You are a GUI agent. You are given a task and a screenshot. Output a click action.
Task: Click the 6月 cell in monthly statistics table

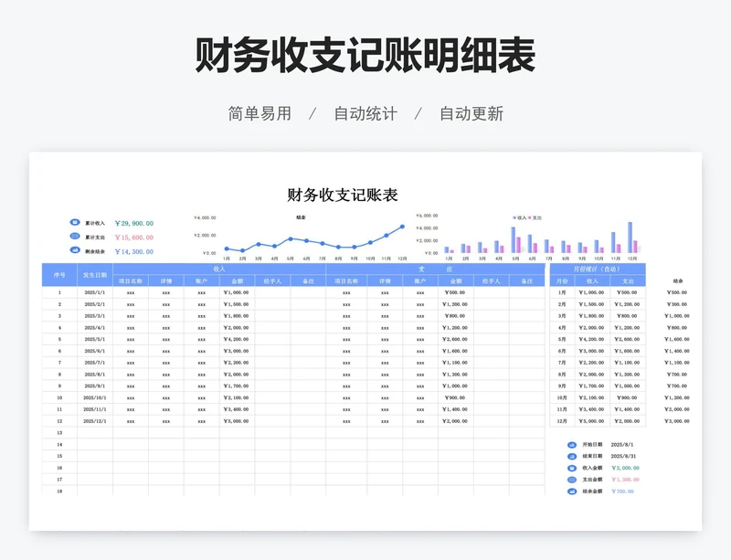click(562, 351)
